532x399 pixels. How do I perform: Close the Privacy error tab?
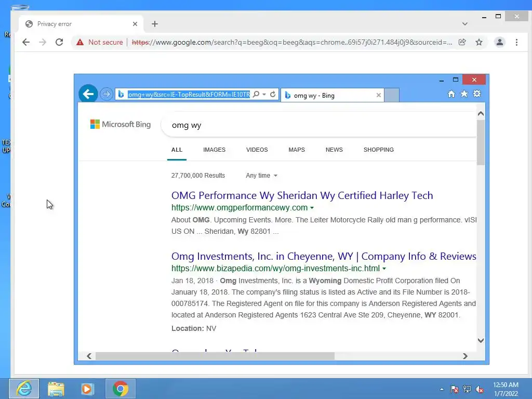tap(135, 24)
